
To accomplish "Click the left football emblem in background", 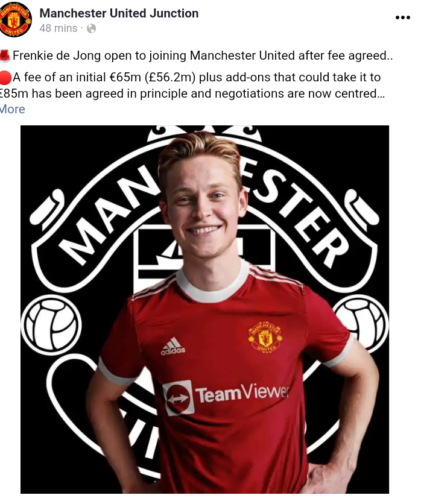I will pyautogui.click(x=51, y=324).
